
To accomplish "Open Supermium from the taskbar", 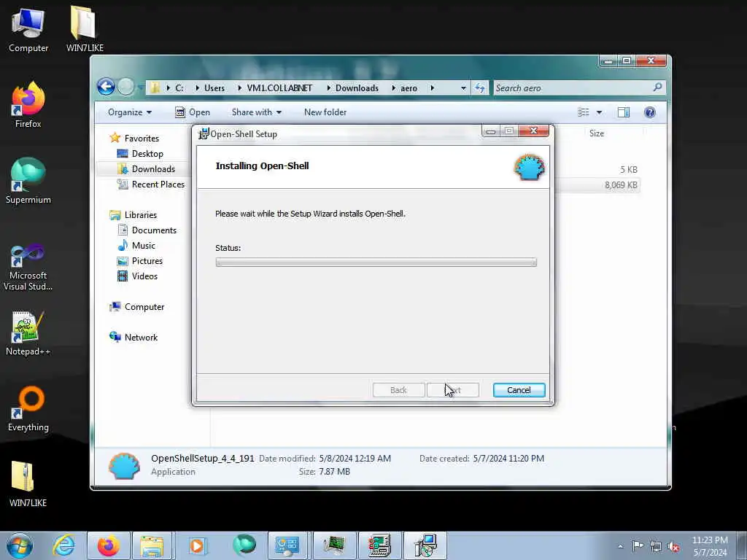I will coord(244,545).
